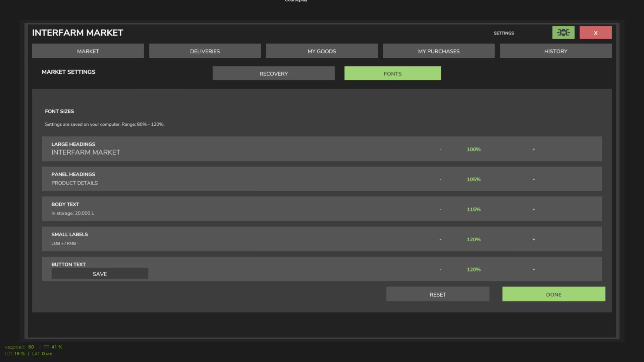Click the Market Settings heading
Screen dimensions: 644x362
click(x=68, y=72)
